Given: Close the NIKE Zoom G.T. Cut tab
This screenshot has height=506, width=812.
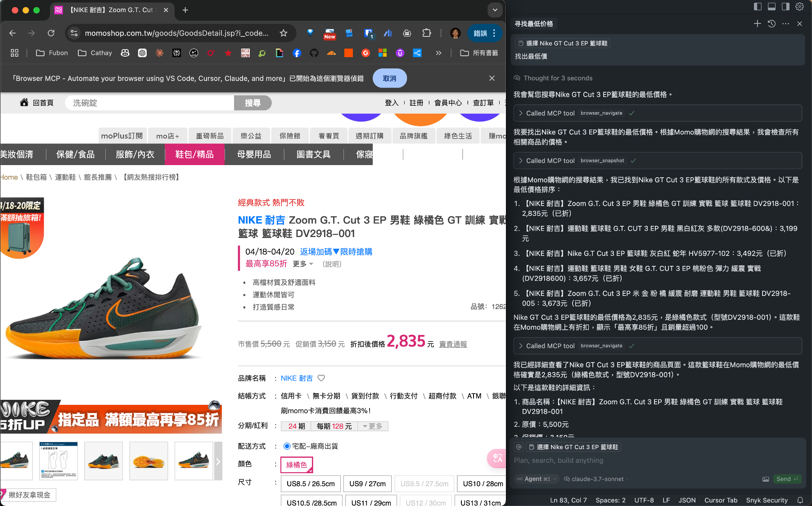Looking at the screenshot, I should tap(166, 10).
